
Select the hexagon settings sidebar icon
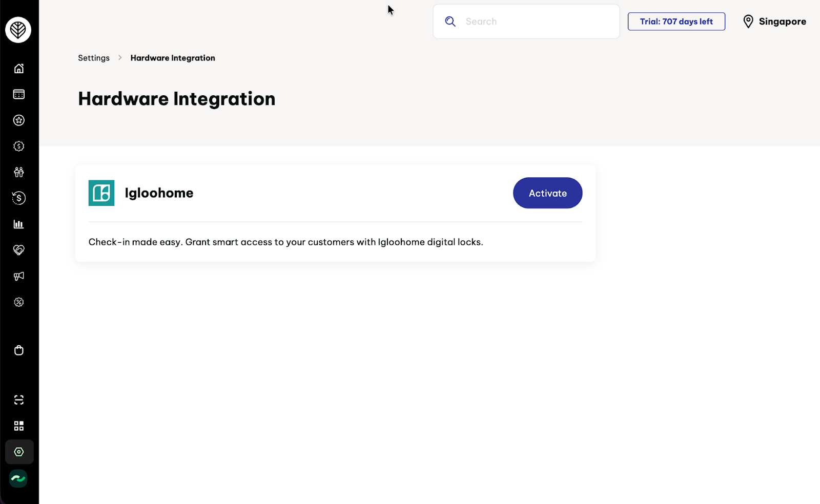coord(19,452)
